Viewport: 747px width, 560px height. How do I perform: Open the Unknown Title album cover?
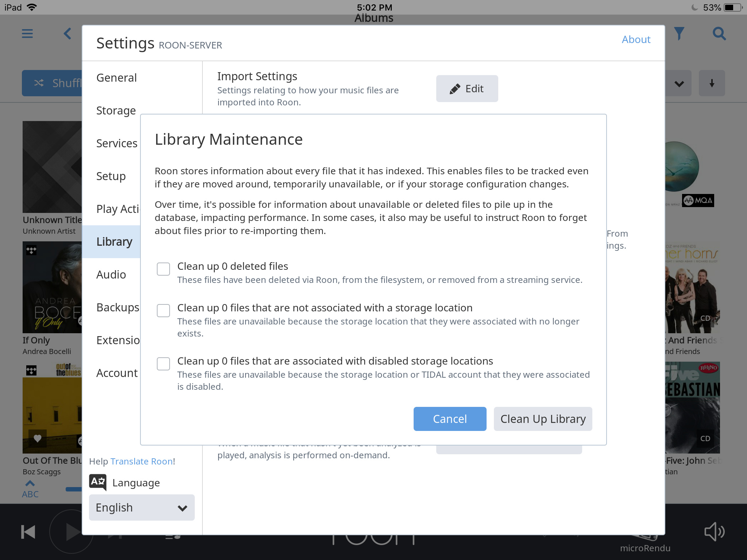(52, 167)
